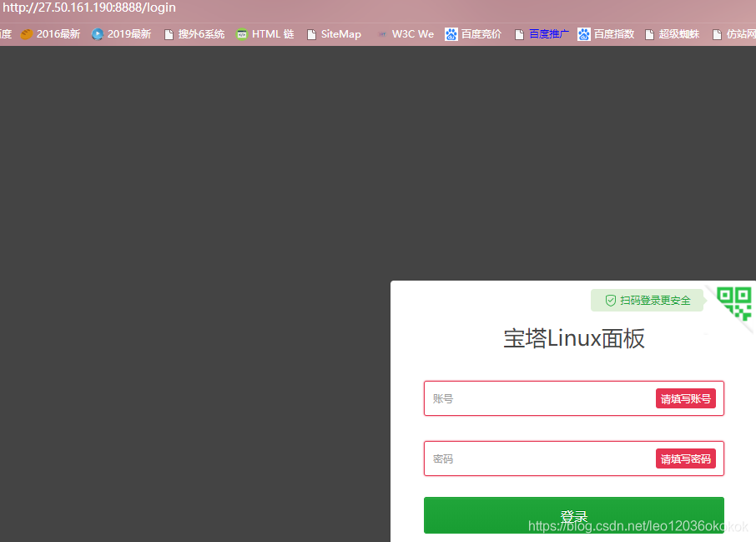Click the shield icon in scan tooltip
The height and width of the screenshot is (542, 756).
click(611, 300)
